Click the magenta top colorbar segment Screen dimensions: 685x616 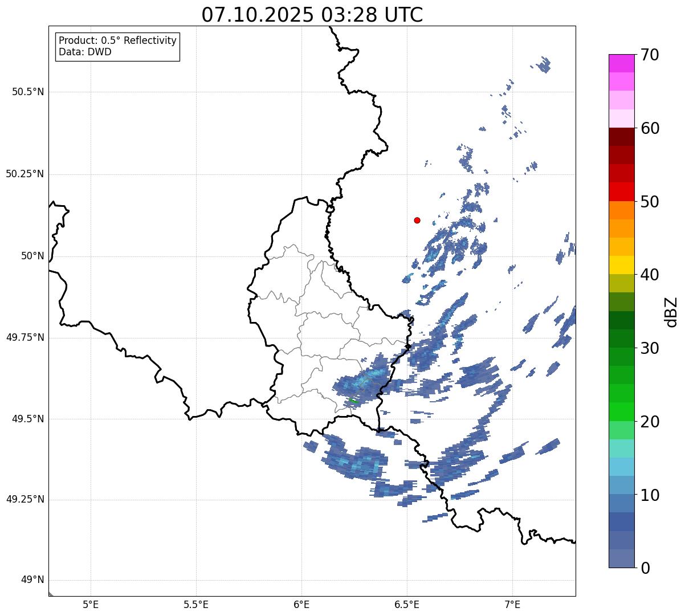click(x=622, y=63)
